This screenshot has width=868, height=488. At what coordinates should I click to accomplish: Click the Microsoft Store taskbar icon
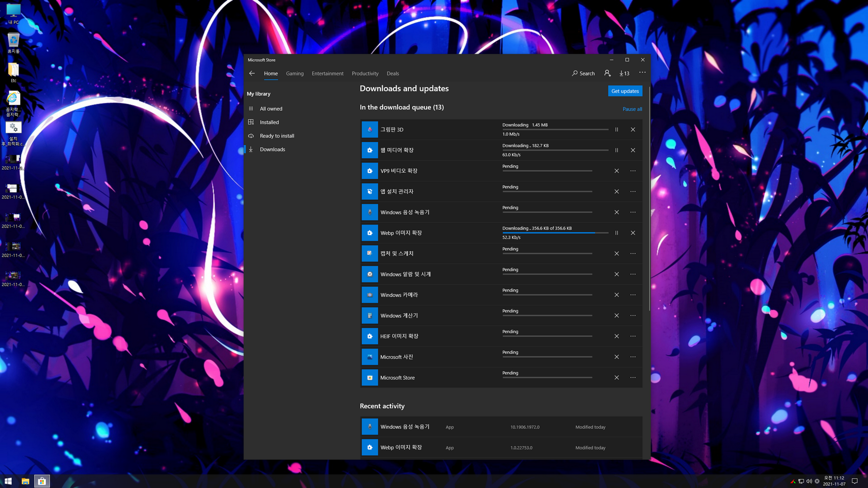(42, 481)
